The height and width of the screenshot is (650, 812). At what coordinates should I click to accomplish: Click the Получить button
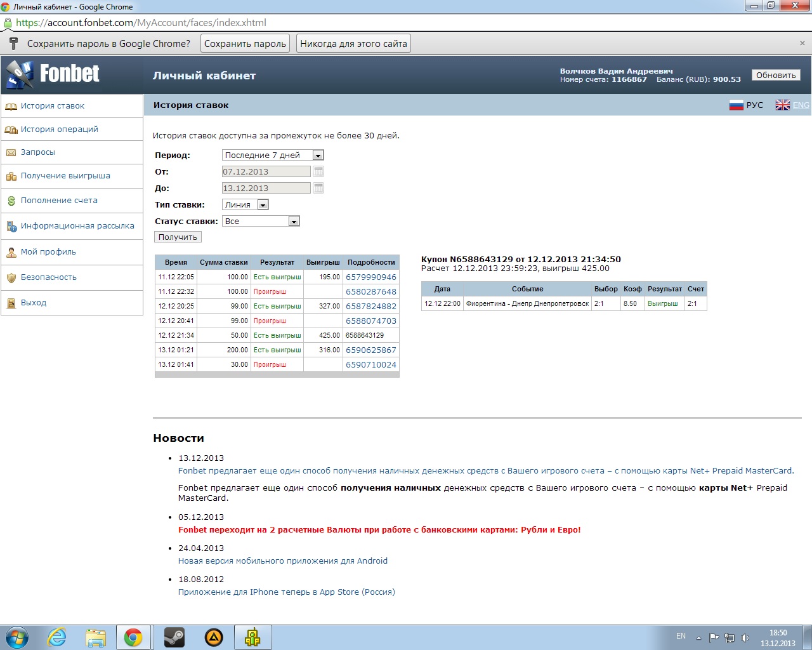pyautogui.click(x=178, y=237)
